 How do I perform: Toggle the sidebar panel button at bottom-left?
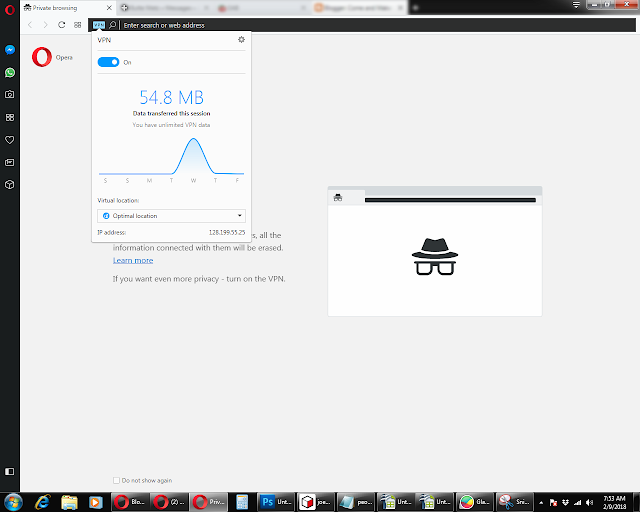(x=10, y=471)
